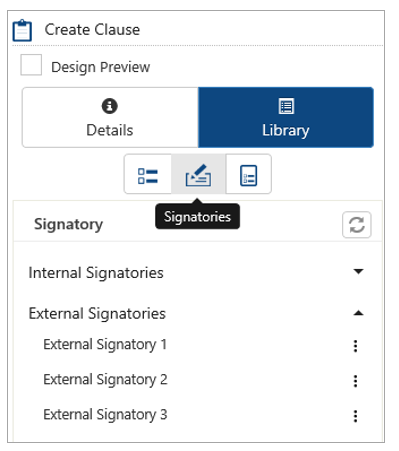The image size is (399, 451).
Task: Enable the Design Preview checkbox
Action: click(x=31, y=65)
